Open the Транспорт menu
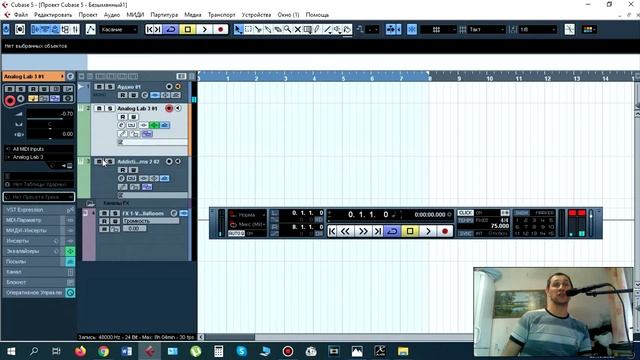 [x=222, y=15]
